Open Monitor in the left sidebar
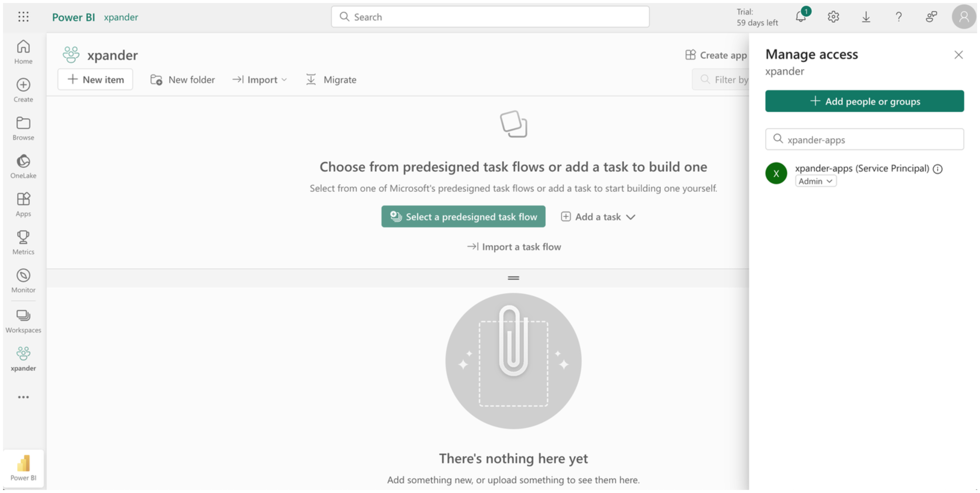This screenshot has height=493, width=980. [23, 281]
